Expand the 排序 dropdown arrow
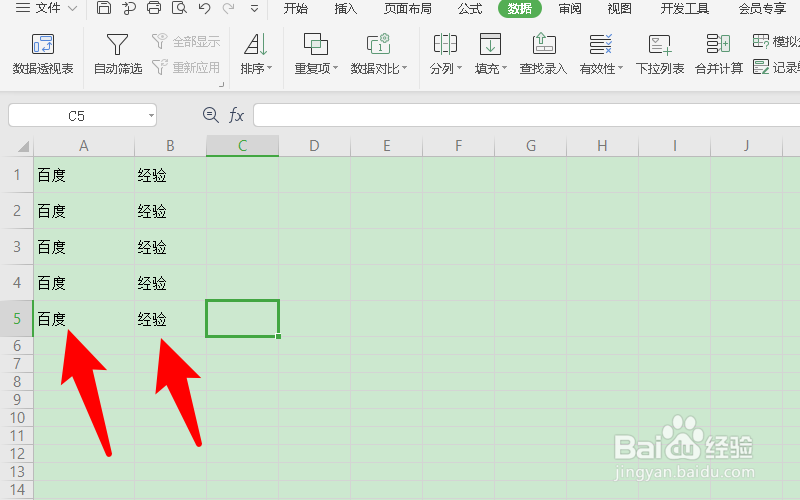 [x=269, y=68]
